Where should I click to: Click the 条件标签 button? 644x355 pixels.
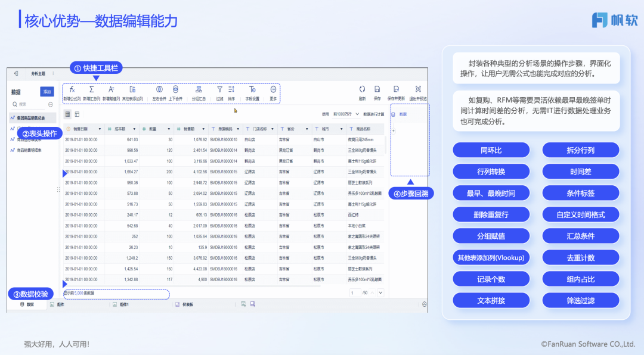[x=581, y=194]
